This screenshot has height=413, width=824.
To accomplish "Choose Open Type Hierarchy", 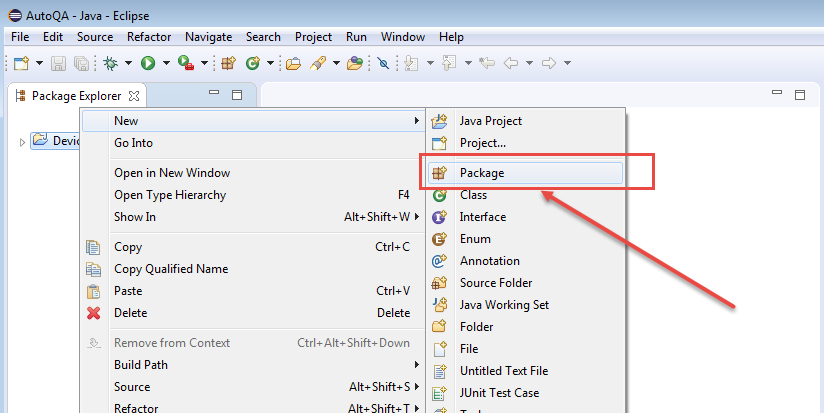I will (x=253, y=195).
